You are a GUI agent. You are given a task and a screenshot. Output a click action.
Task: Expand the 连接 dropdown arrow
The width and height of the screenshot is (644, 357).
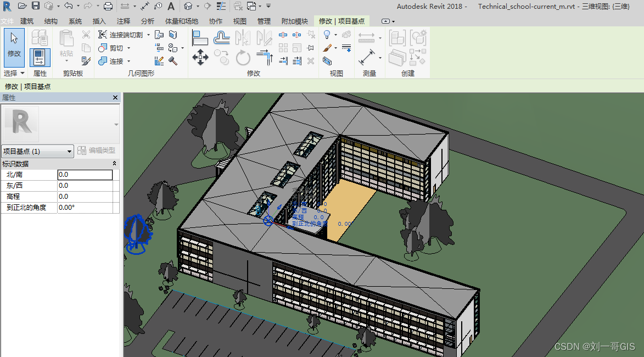pos(128,61)
